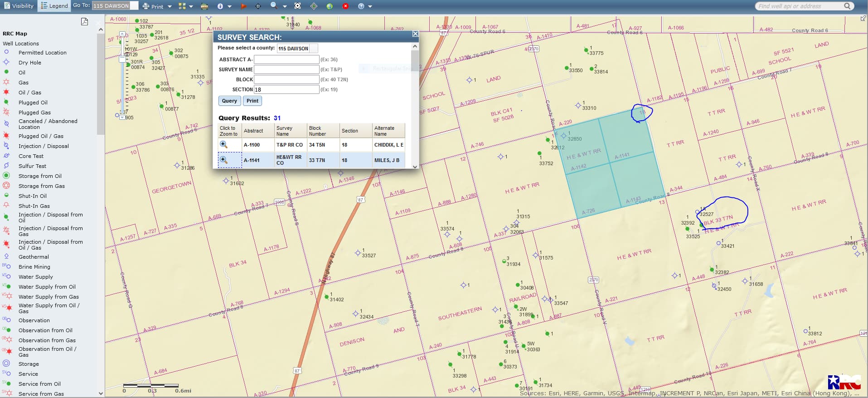Click the SURVEY NAME input field
Viewport: 868px width, 398px height.
[286, 69]
